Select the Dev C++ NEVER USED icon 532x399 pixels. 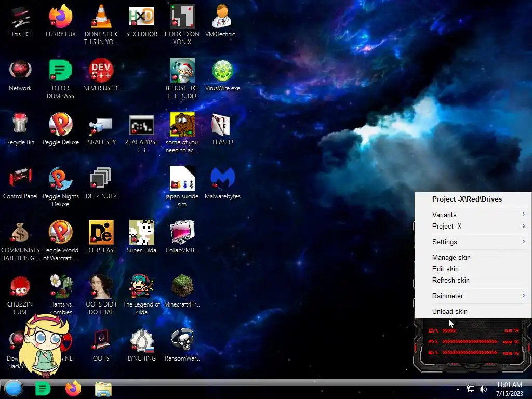[101, 75]
